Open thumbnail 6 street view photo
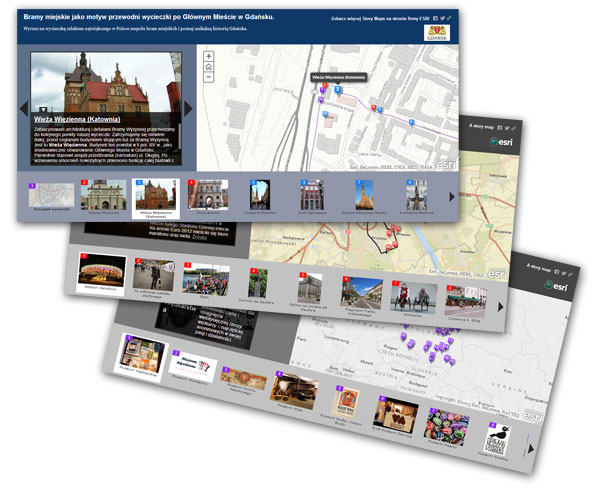 click(361, 293)
